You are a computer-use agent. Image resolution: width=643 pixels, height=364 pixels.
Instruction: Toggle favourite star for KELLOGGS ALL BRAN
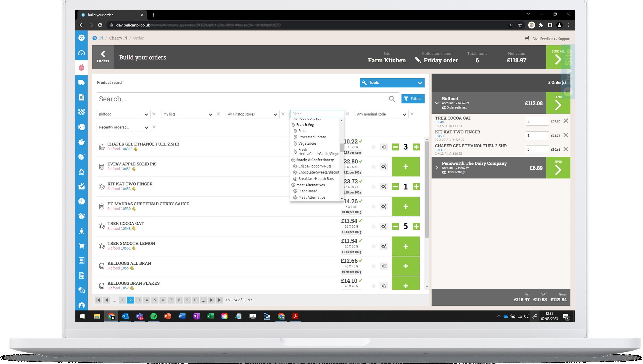coord(373,266)
